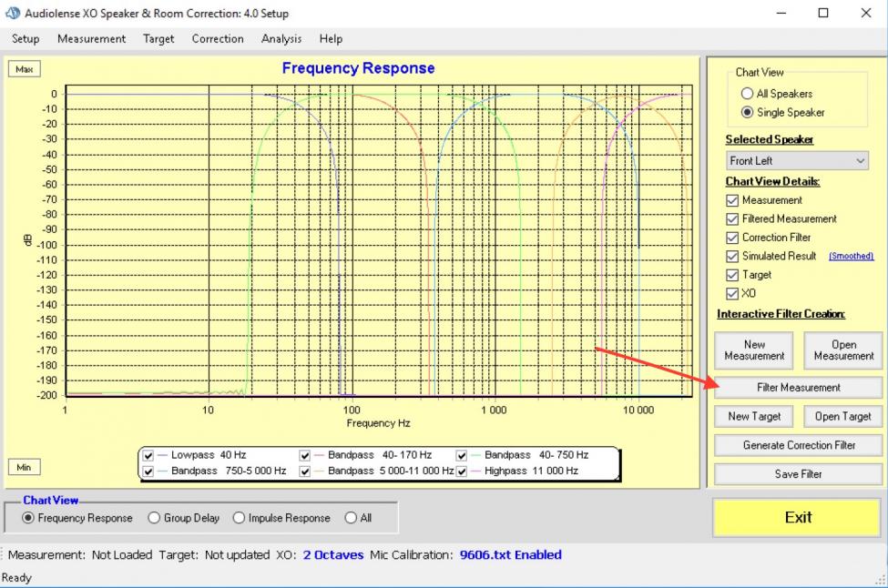The width and height of the screenshot is (888, 588).
Task: Toggle Highpass 11 000 Hz legend checkbox
Action: [462, 471]
